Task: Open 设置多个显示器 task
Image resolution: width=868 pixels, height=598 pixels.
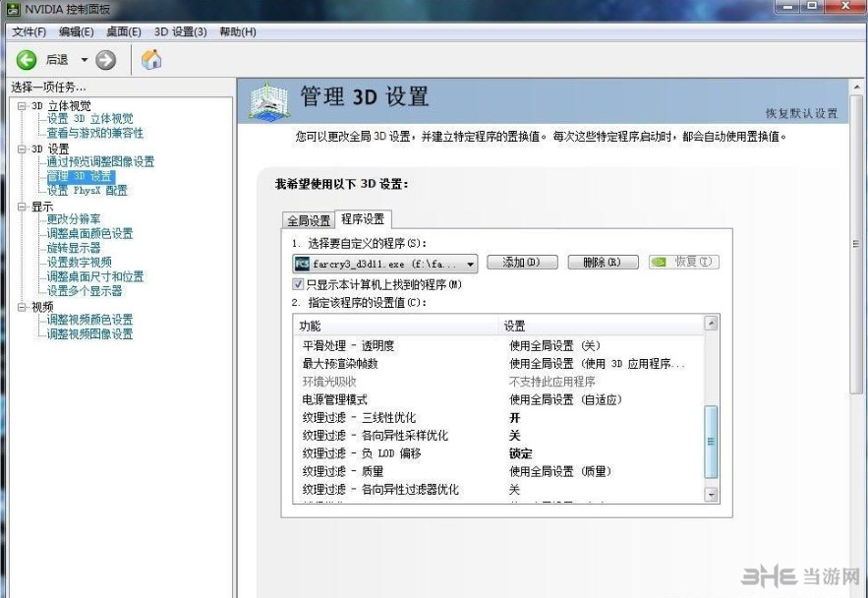Action: (85, 291)
